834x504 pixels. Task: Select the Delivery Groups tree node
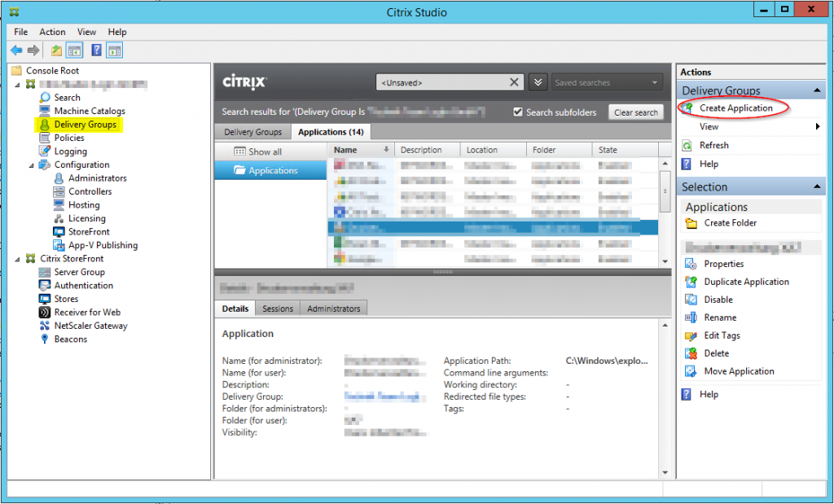(85, 125)
